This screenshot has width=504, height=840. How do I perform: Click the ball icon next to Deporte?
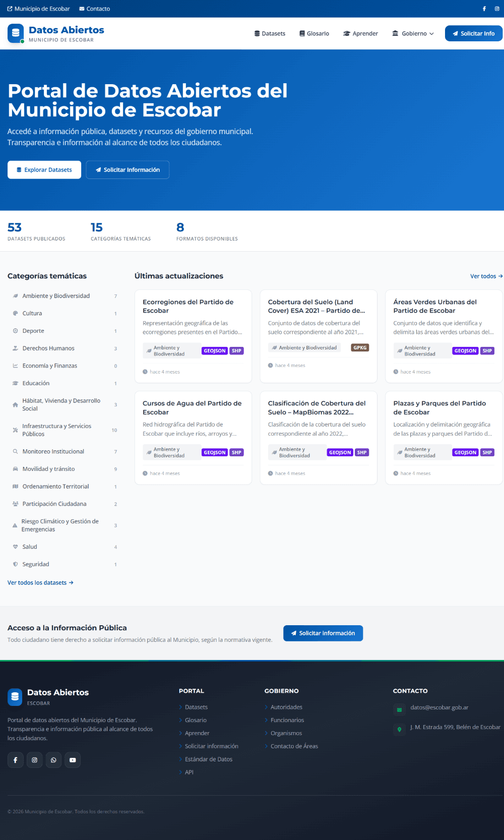[x=16, y=331]
